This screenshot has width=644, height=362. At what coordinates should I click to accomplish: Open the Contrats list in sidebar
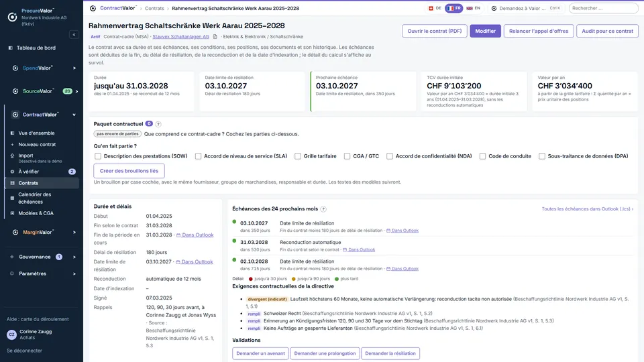(42, 183)
